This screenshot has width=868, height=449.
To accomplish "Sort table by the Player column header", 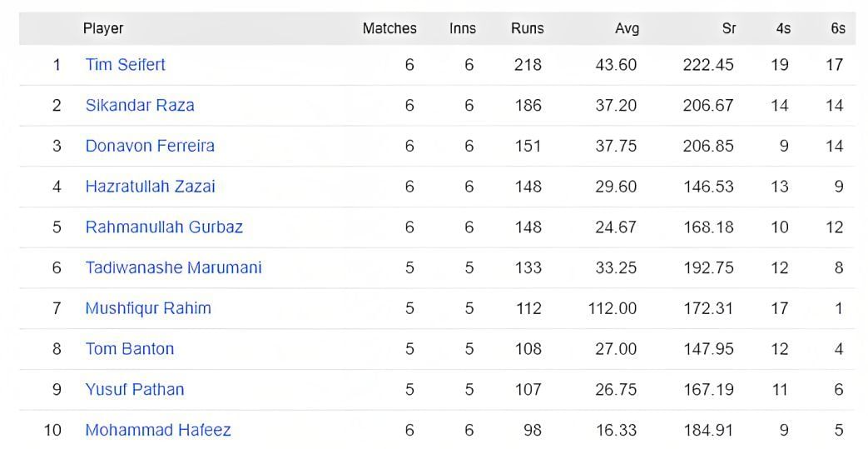I will [x=103, y=28].
